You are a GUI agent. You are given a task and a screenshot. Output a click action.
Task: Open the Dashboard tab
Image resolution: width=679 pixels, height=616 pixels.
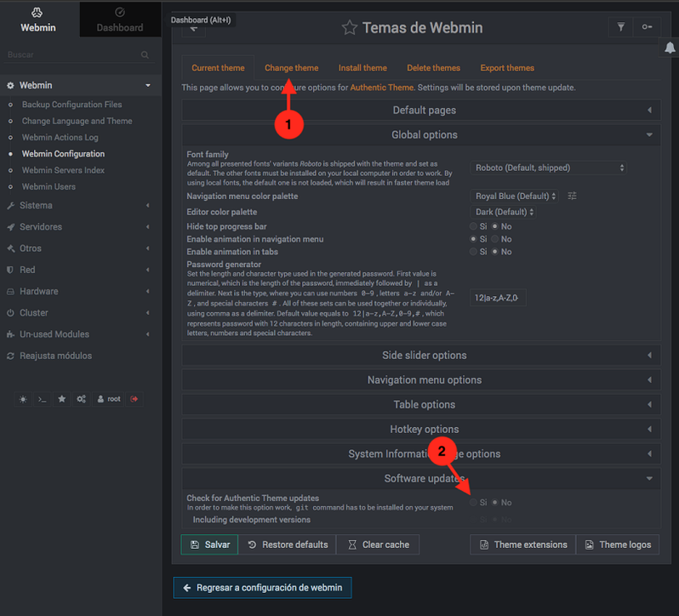point(120,20)
